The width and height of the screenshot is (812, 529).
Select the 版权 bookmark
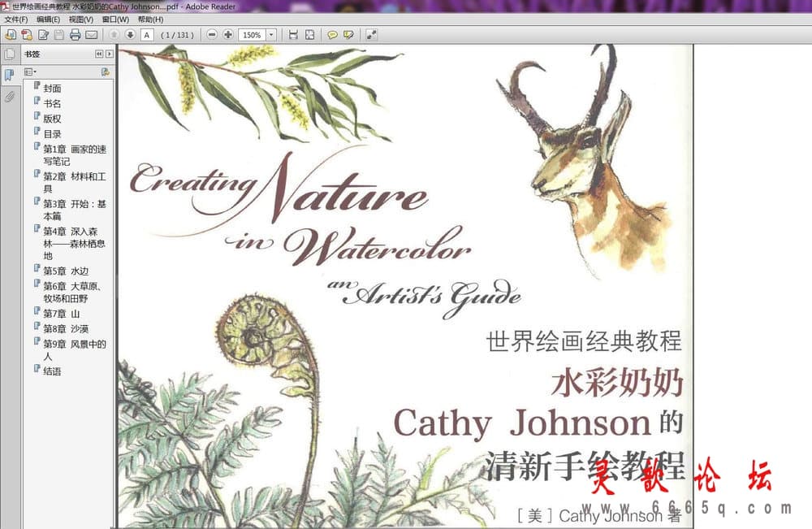52,118
